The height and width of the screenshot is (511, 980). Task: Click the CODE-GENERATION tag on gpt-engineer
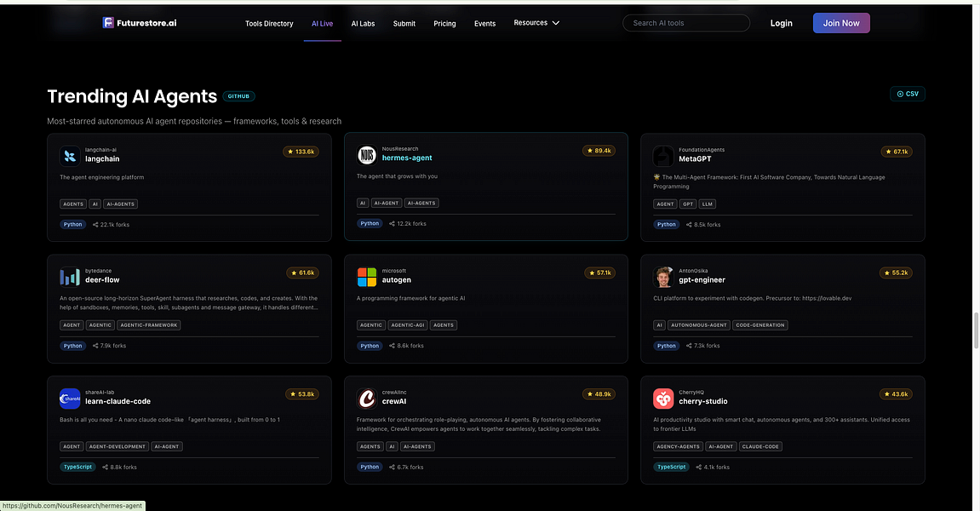(760, 325)
